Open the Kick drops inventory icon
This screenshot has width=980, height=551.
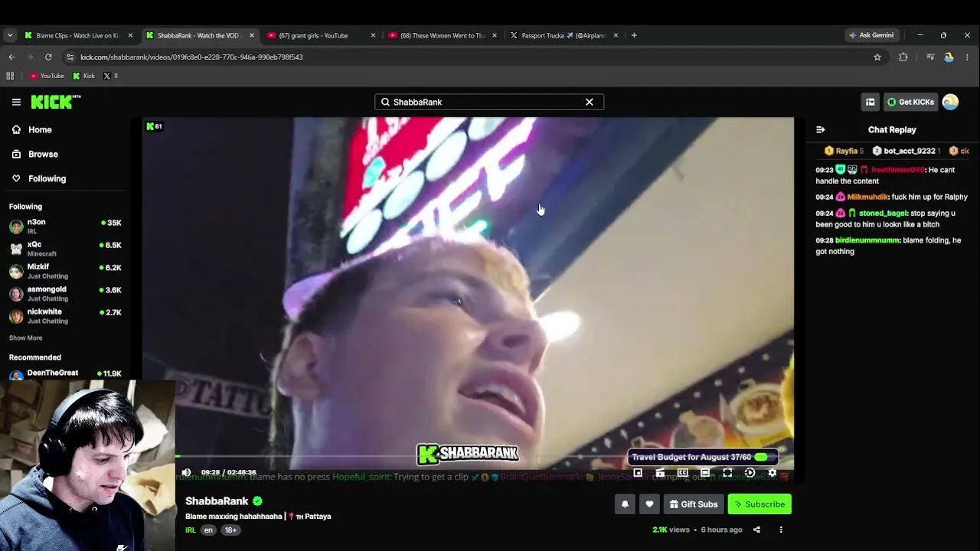[x=870, y=102]
